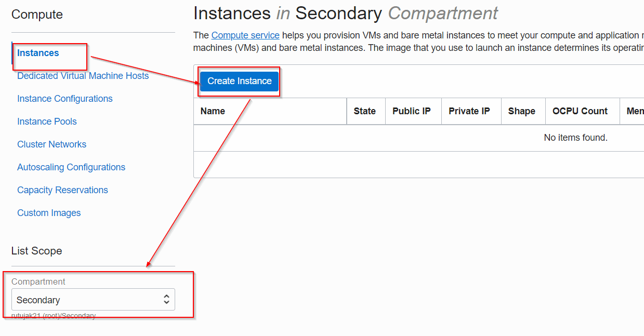Viewport: 644px width, 336px height.
Task: Click the State column header
Action: [x=364, y=111]
